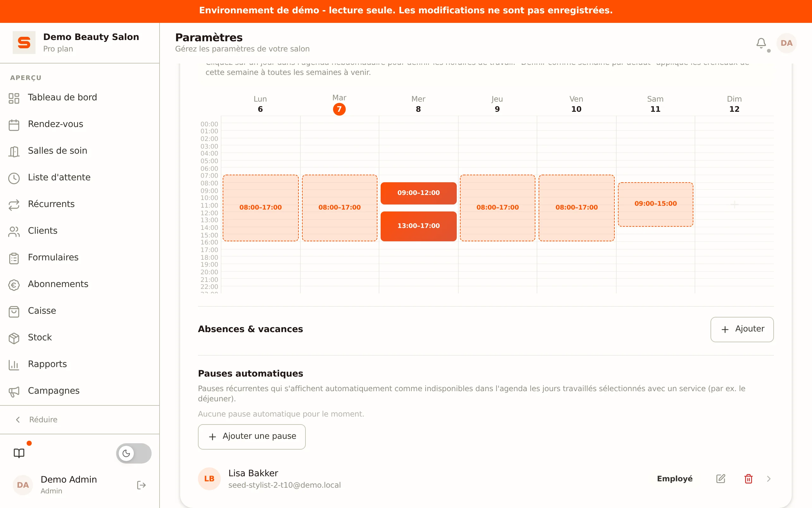Select Monday 08:00-17:00 work slot
Viewport: 812px width, 508px height.
click(260, 208)
